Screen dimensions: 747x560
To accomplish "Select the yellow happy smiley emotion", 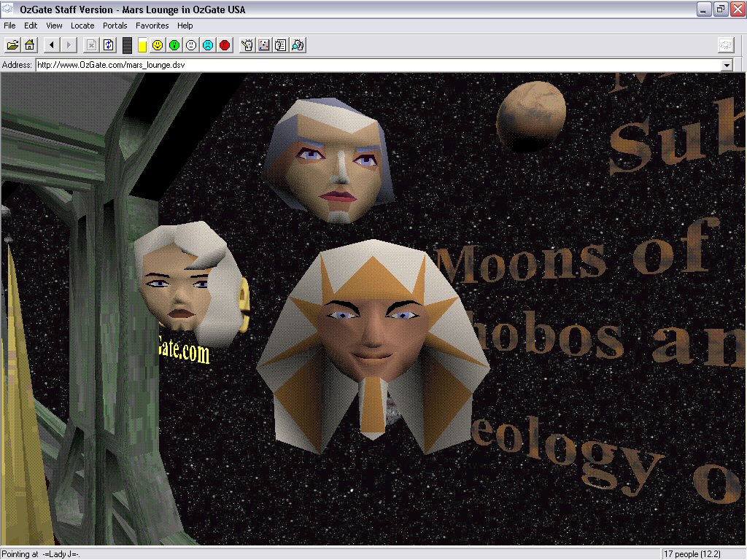I will 157,45.
